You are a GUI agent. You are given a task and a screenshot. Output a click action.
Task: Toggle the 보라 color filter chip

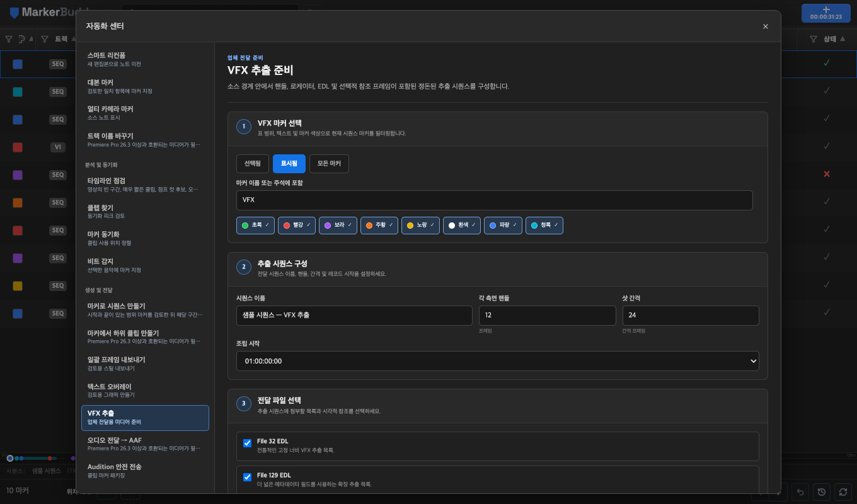(x=338, y=225)
